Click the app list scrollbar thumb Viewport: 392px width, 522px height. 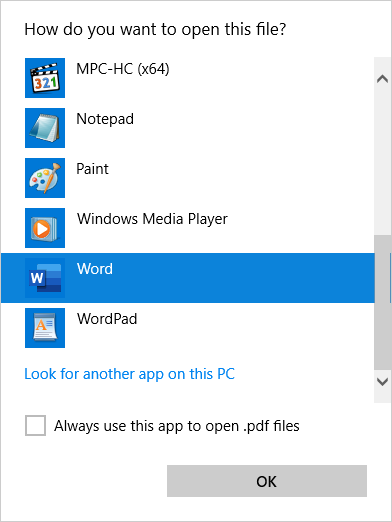(x=382, y=302)
